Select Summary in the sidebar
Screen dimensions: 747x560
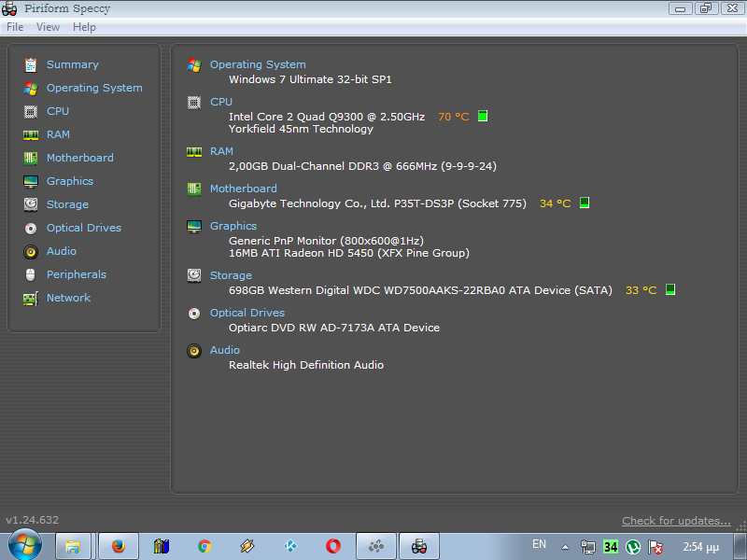[73, 64]
